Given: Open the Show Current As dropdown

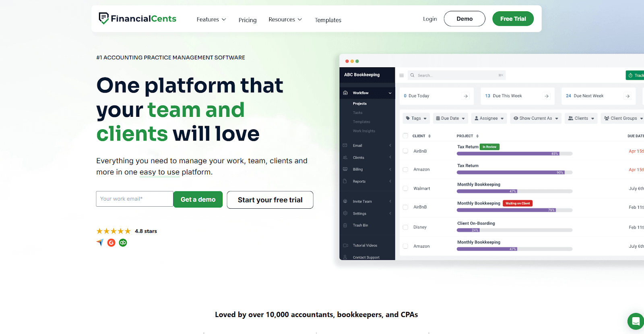Looking at the screenshot, I should click(x=536, y=118).
